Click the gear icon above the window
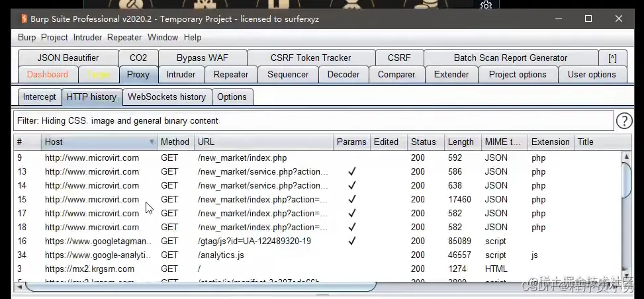644x299 pixels. click(x=486, y=5)
